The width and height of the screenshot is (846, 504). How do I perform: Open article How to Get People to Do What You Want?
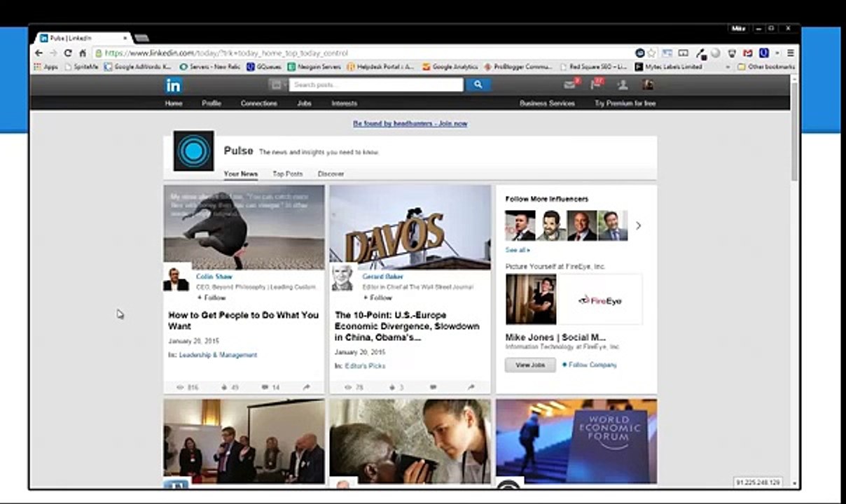[x=243, y=321]
